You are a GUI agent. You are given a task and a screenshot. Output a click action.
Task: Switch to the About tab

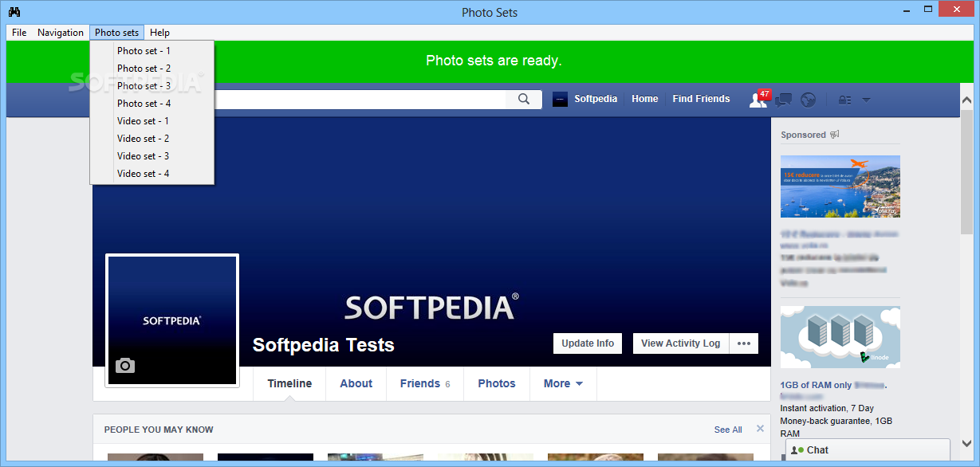click(x=356, y=383)
